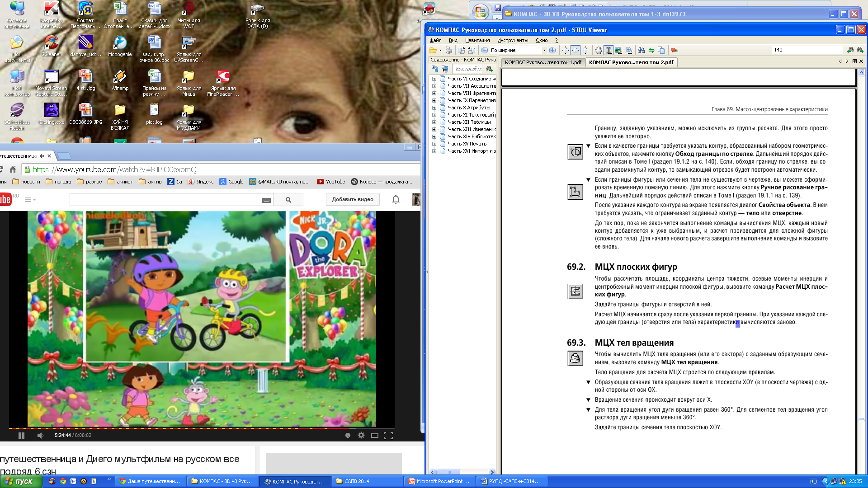
Task: Find next match binoculars icon
Action: 860,50
